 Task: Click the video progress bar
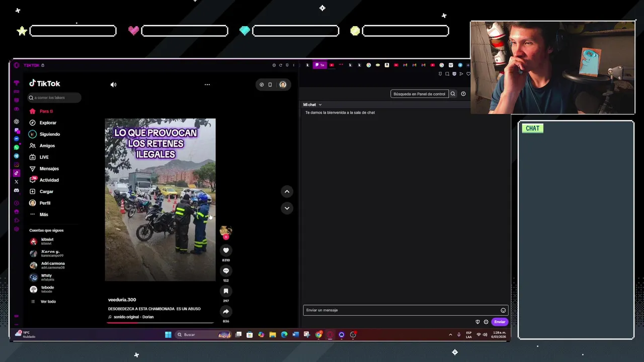160,323
